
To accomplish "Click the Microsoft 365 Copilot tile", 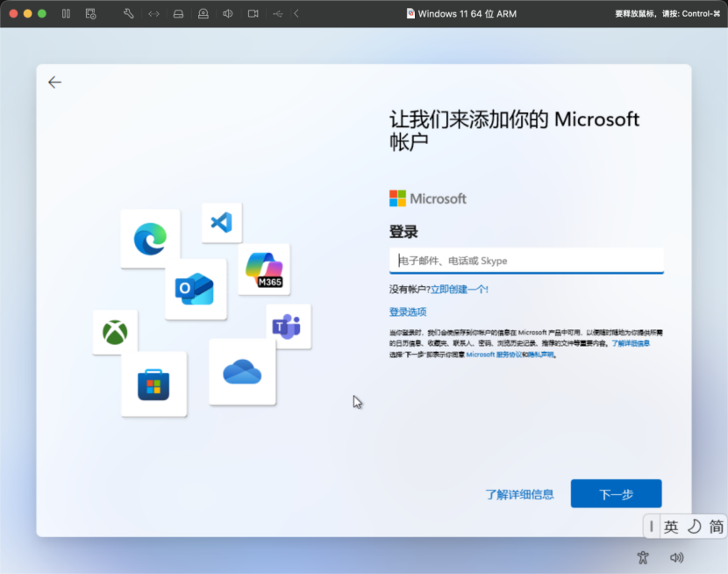I will (x=264, y=269).
